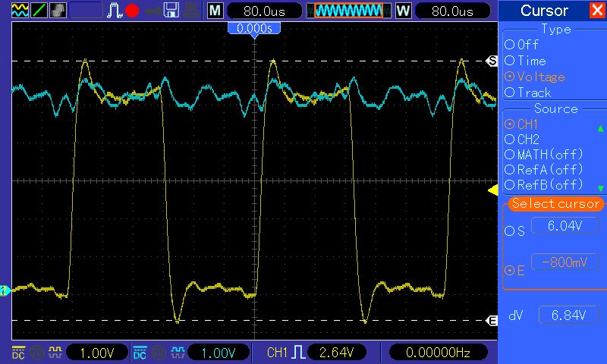Click the green up arrow in Source list
607x364 pixels.
click(x=600, y=128)
